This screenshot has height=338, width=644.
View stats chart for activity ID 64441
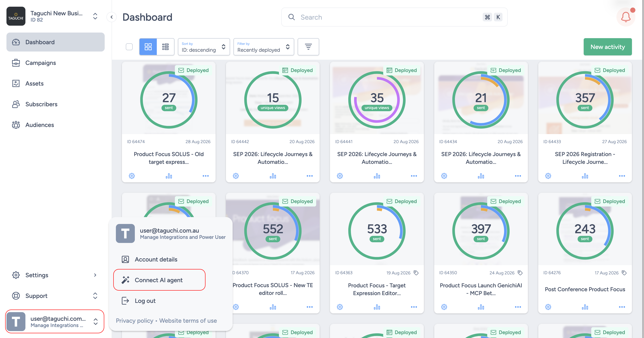click(377, 176)
